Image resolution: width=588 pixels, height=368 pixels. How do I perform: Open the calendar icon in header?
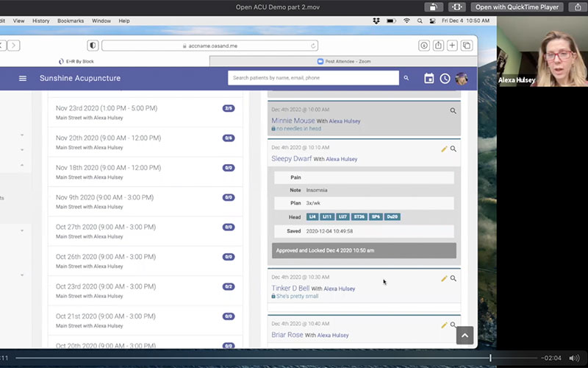point(429,78)
